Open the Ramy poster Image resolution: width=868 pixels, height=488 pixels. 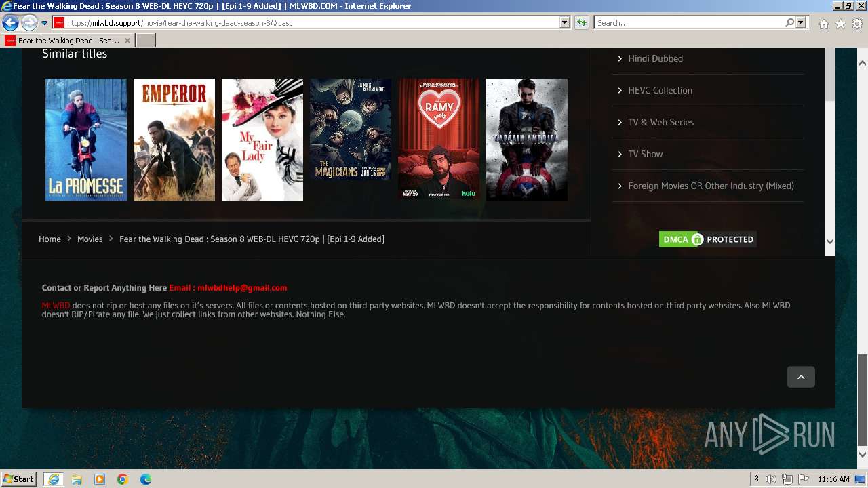(x=439, y=140)
